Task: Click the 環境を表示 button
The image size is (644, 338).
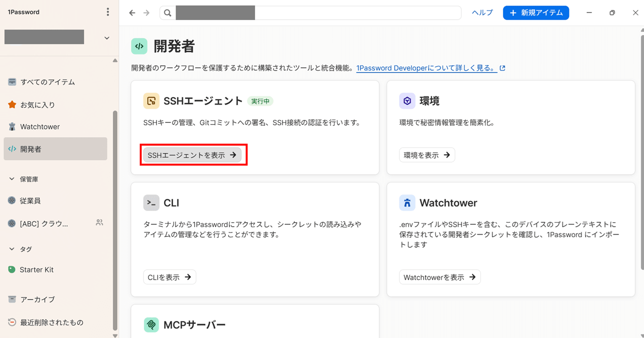Action: [x=427, y=155]
